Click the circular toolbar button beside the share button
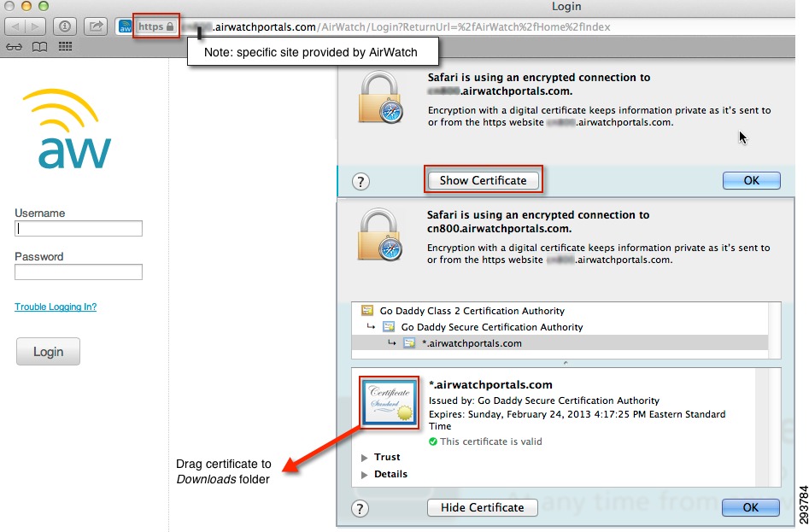Image resolution: width=809 pixels, height=532 pixels. point(65,26)
